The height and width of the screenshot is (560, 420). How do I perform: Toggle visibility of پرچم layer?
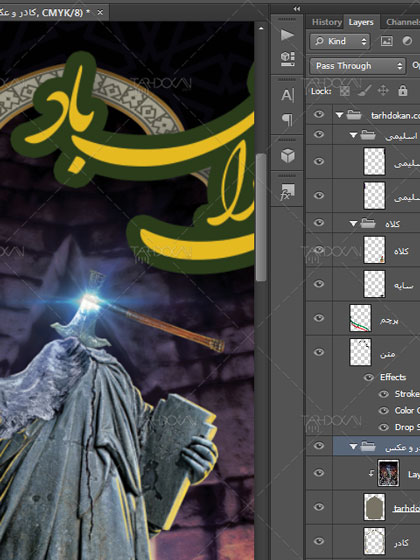click(x=319, y=318)
